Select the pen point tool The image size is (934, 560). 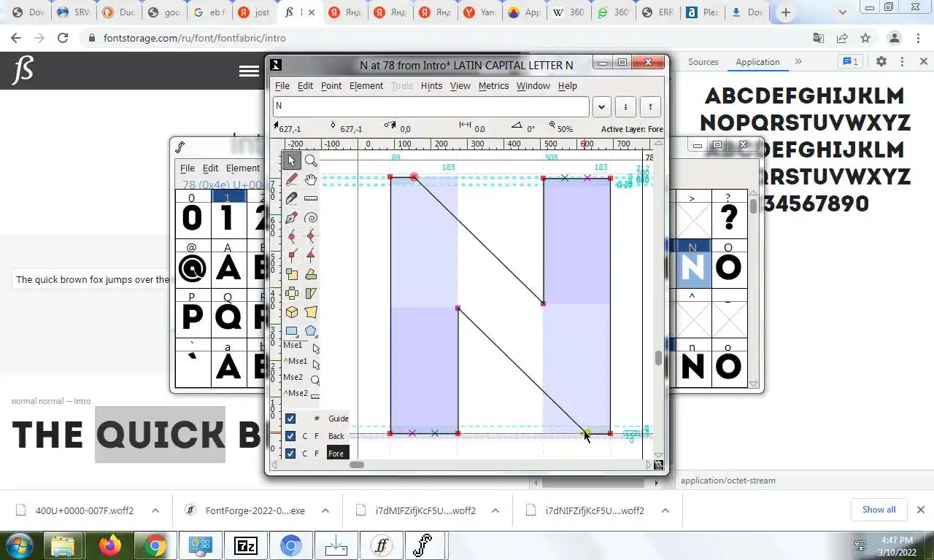coord(292,217)
